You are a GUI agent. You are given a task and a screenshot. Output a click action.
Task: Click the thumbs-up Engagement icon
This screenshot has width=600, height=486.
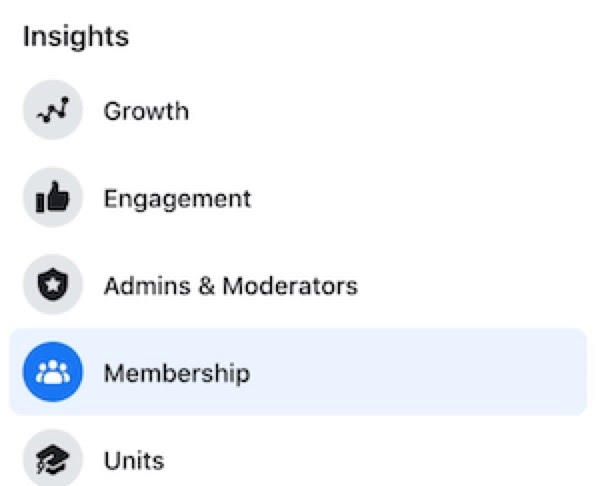pyautogui.click(x=51, y=198)
